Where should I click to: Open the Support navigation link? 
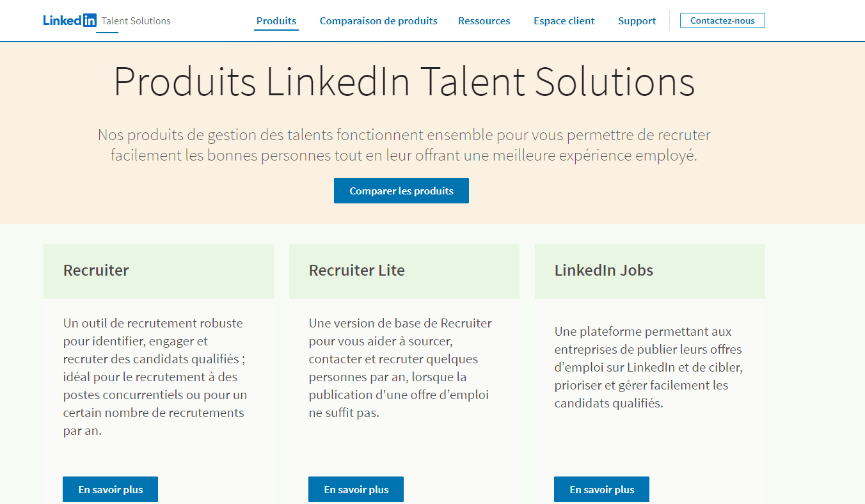click(637, 20)
